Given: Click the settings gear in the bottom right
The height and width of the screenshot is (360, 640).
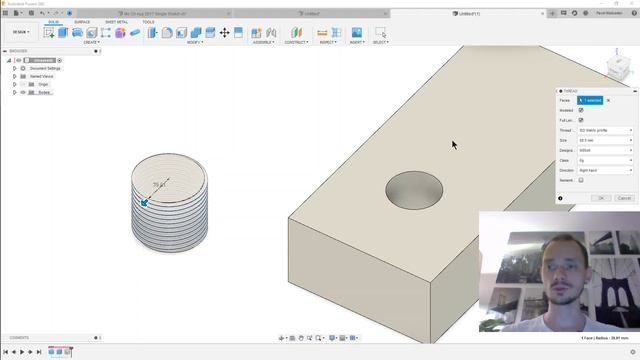Looking at the screenshot, I should coord(633,352).
